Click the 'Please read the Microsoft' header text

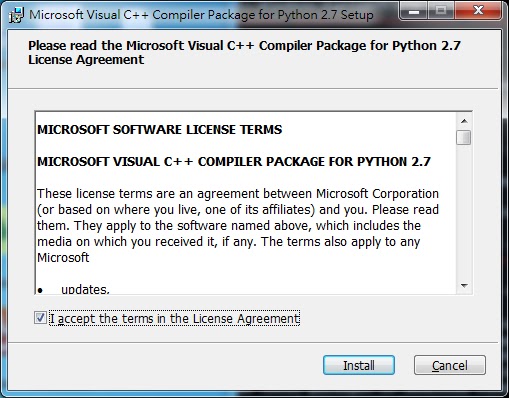244,53
